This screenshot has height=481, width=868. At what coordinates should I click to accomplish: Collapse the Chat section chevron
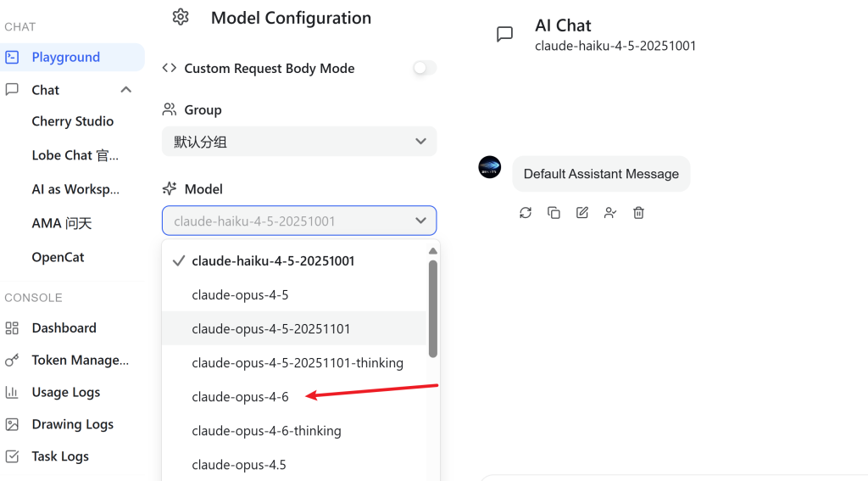tap(126, 90)
